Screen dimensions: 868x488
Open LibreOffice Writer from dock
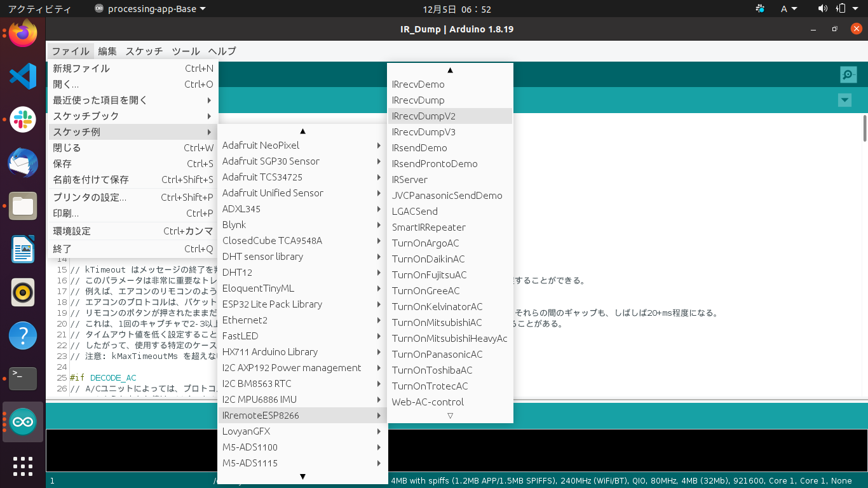click(x=23, y=249)
